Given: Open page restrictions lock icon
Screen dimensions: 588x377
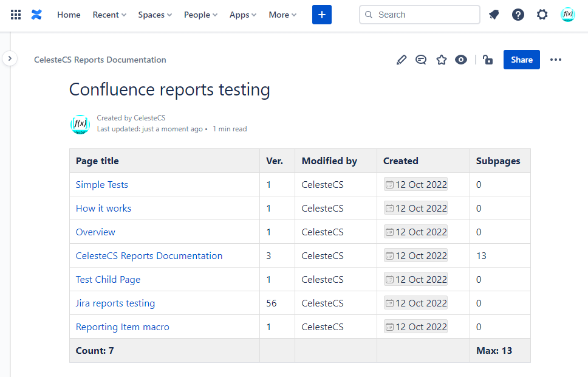Looking at the screenshot, I should coord(488,60).
